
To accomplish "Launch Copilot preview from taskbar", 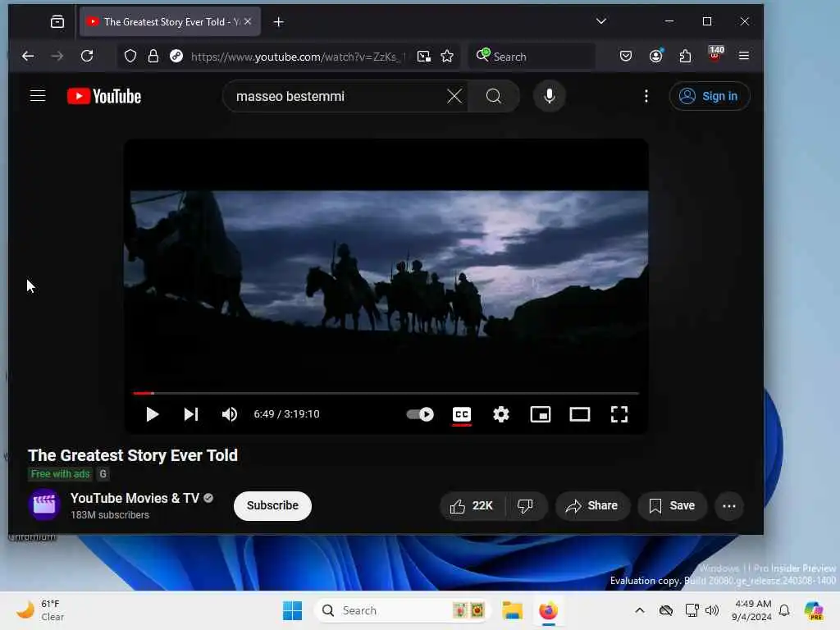I will click(813, 610).
